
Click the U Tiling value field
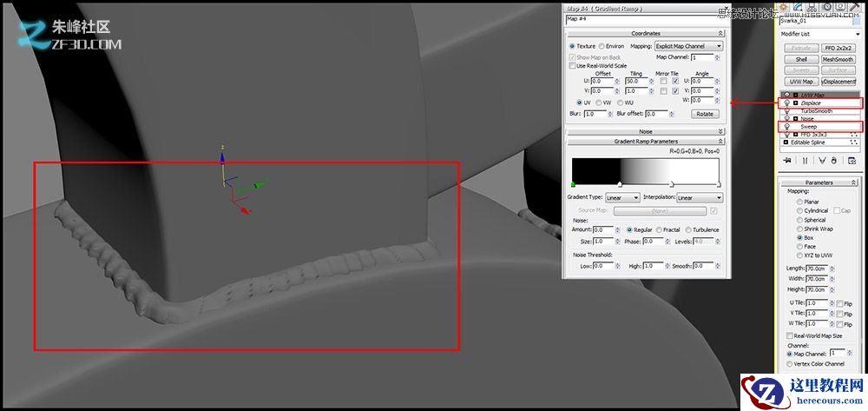tap(635, 82)
